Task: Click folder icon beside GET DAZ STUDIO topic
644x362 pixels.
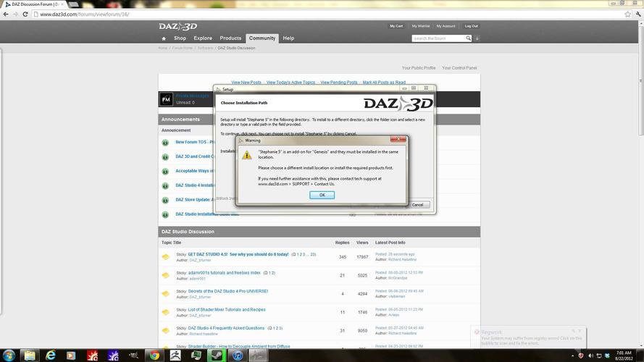Action: 165,257
